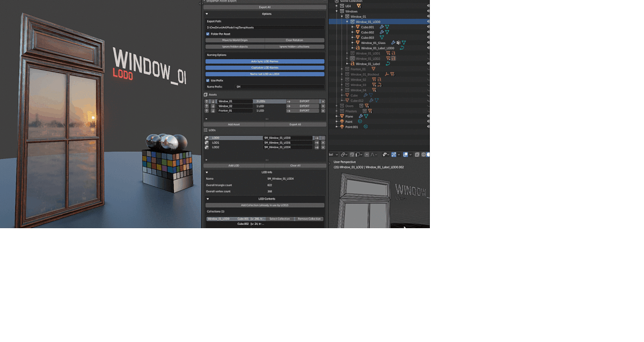This screenshot has height=342, width=644.
Task: Click the Select Collection button
Action: pos(280,219)
